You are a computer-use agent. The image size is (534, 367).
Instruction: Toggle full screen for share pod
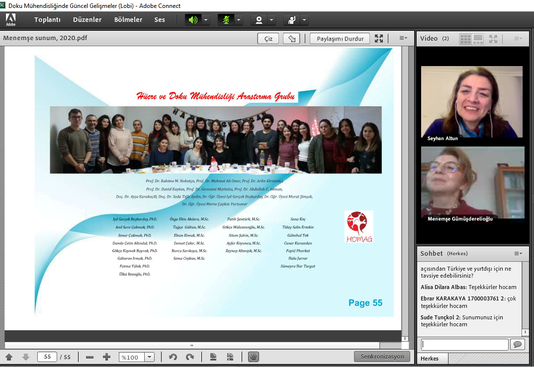click(x=379, y=38)
